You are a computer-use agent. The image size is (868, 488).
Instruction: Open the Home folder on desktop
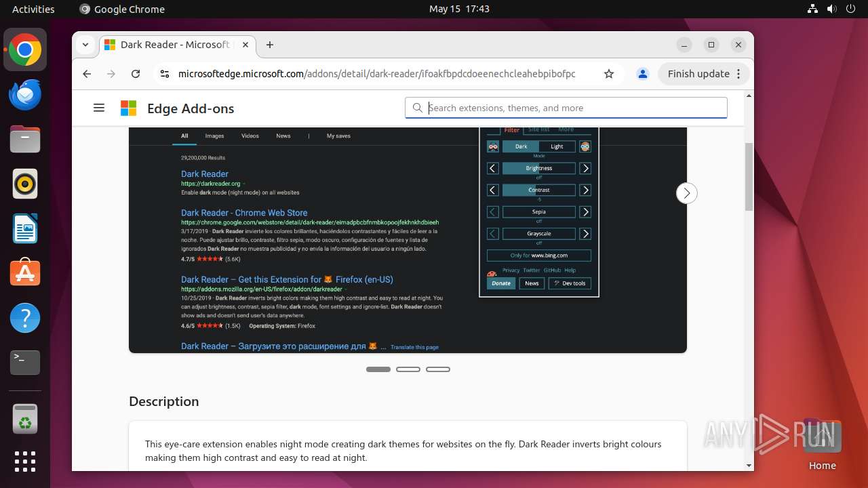[x=822, y=445]
